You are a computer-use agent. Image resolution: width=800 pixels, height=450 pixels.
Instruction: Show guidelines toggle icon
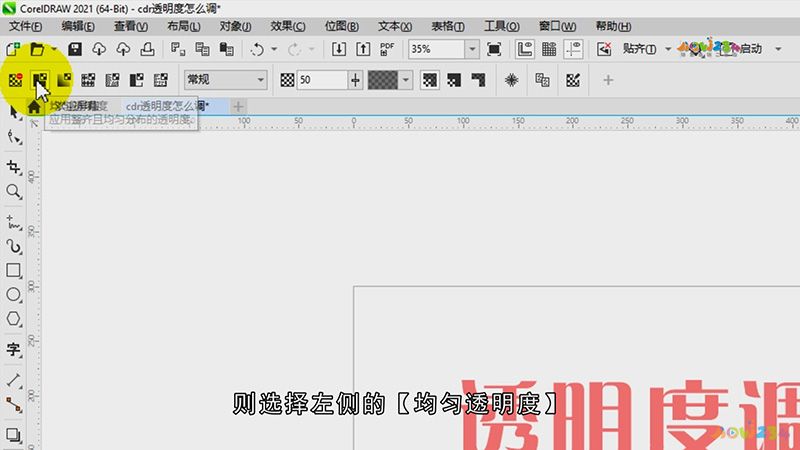click(573, 49)
